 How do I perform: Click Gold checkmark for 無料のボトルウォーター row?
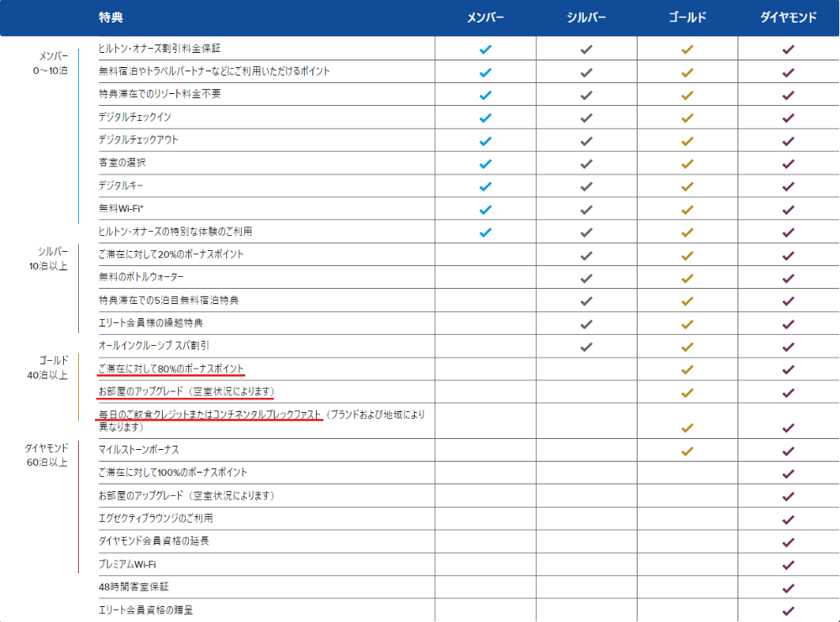click(687, 279)
